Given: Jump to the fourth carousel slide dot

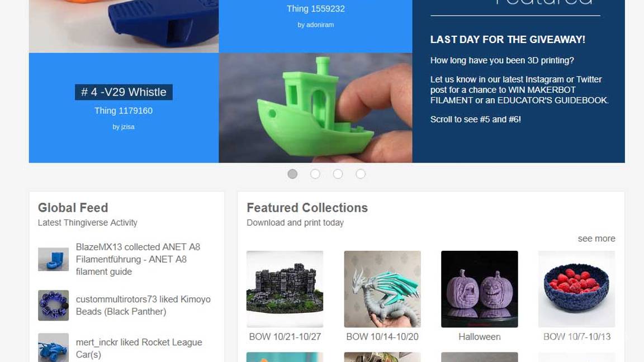Looking at the screenshot, I should point(360,174).
